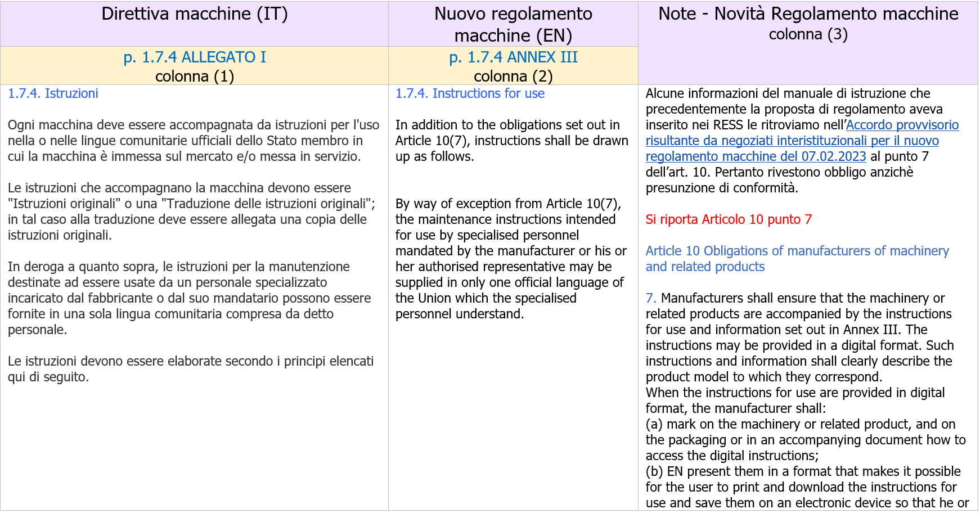Viewport: 980px width, 513px height.
Task: Click 'Article 10 Obligations of manufacturers' heading
Action: [797, 259]
